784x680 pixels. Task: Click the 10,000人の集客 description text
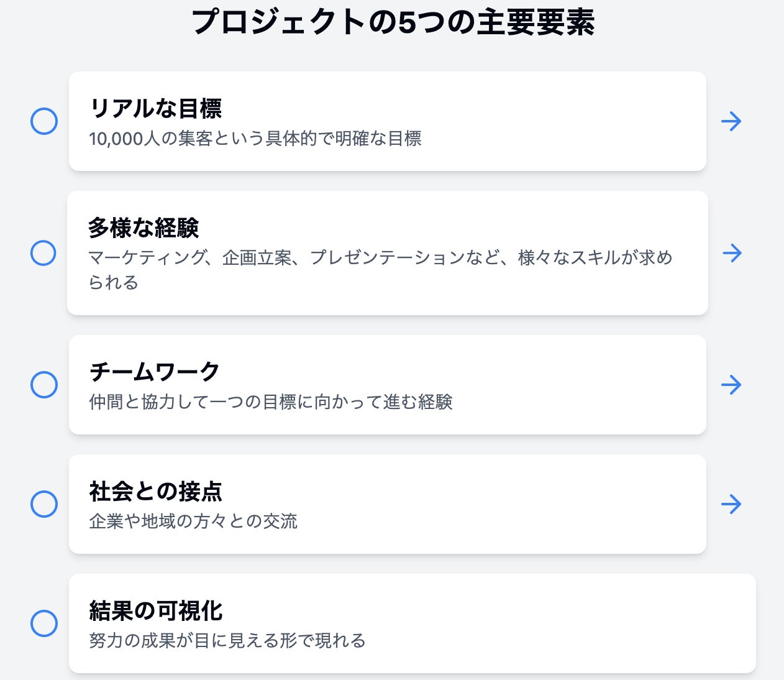coord(255,139)
